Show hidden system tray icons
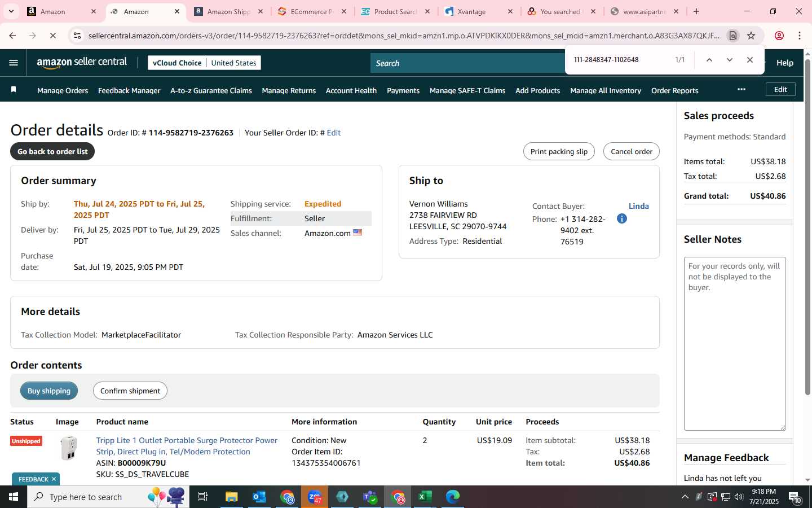Viewport: 812px width, 508px height. (685, 497)
